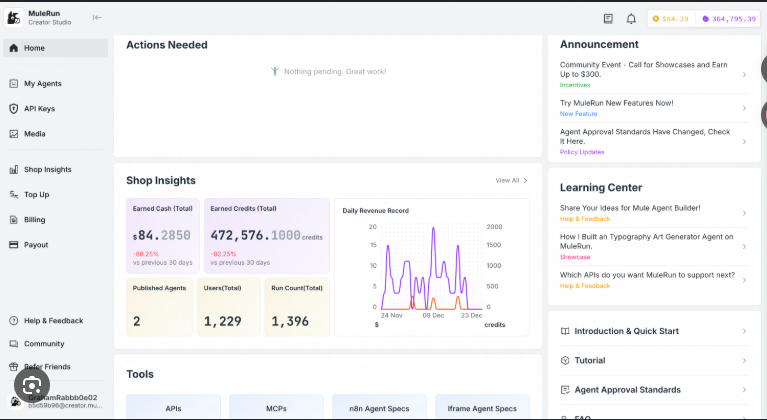Click View All in Shop Insights
Viewport: 767px width, 420px height.
(x=511, y=180)
